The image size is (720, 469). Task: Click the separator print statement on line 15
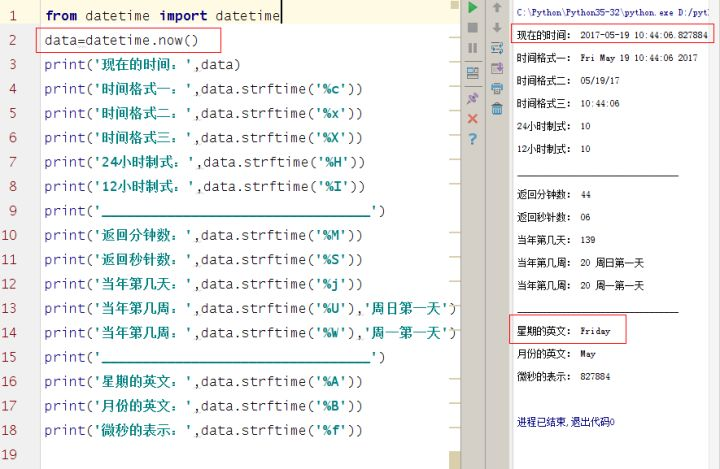point(214,357)
